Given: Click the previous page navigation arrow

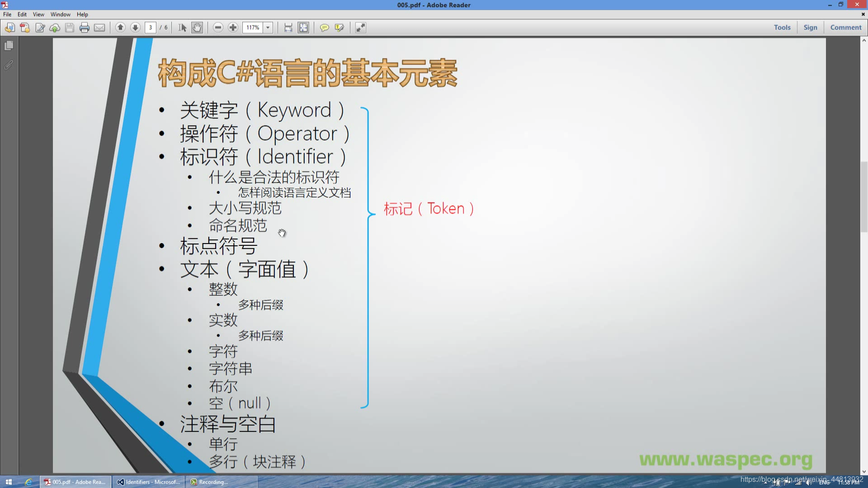Looking at the screenshot, I should pos(120,27).
